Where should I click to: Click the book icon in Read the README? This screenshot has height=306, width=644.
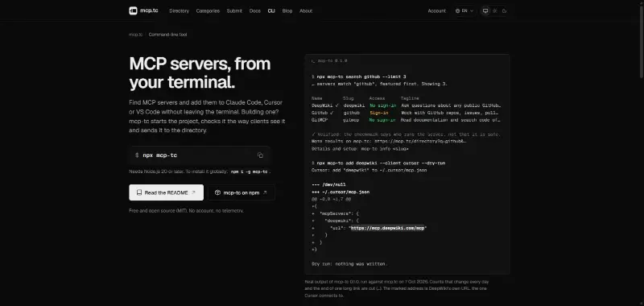139,192
